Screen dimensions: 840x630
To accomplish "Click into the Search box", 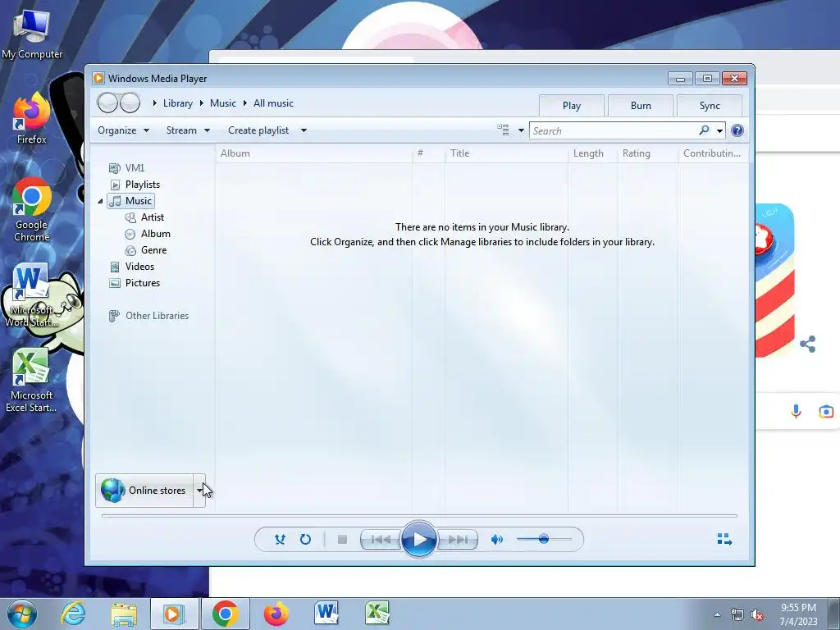I will click(613, 130).
